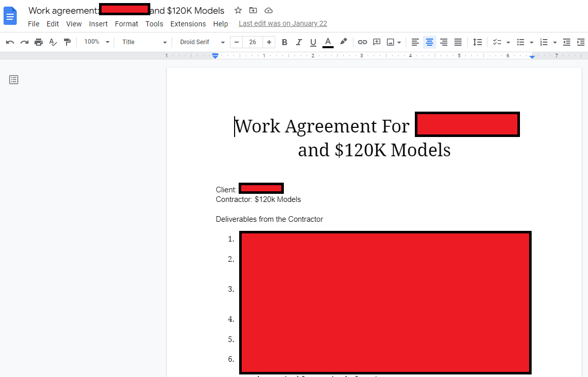Show the document outline icon
The image size is (588, 377).
pyautogui.click(x=14, y=80)
